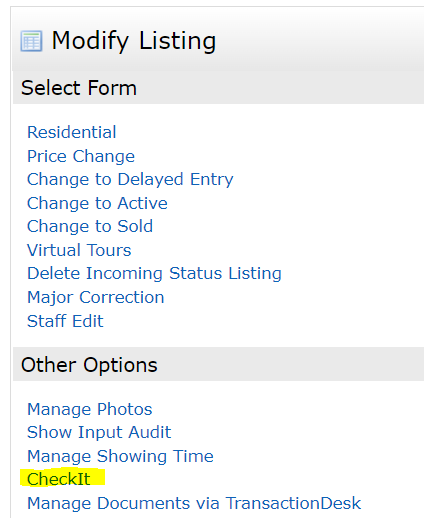Click Delete Incoming Status Listing
The width and height of the screenshot is (424, 518).
click(154, 274)
